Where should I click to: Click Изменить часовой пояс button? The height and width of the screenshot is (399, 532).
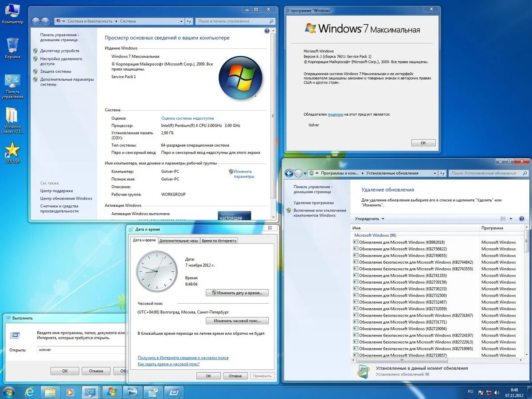(237, 321)
